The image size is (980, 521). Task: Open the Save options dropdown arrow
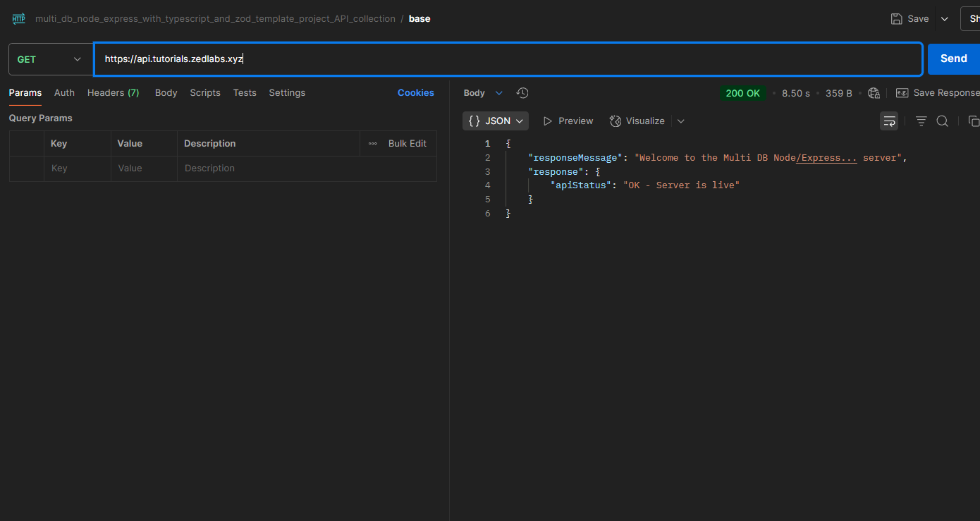click(x=945, y=19)
